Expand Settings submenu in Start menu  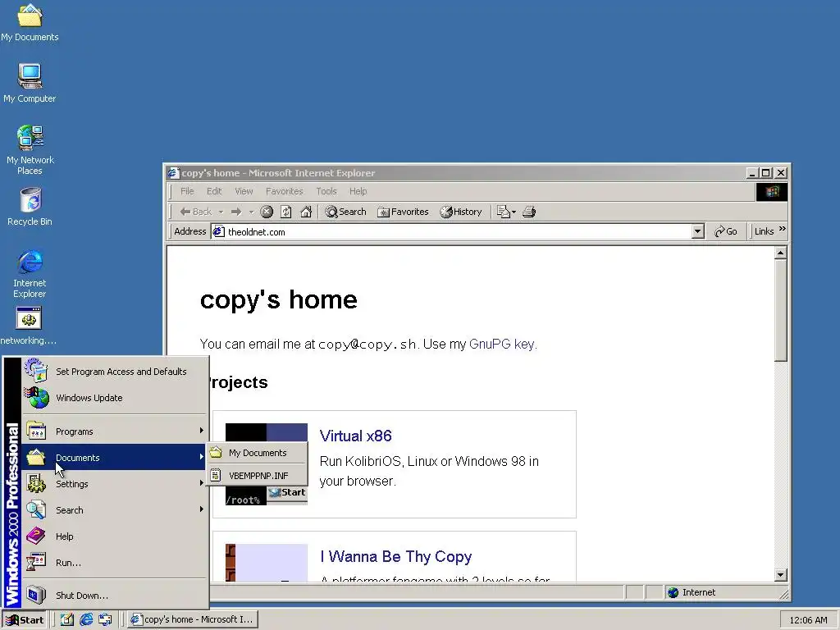[x=114, y=484]
